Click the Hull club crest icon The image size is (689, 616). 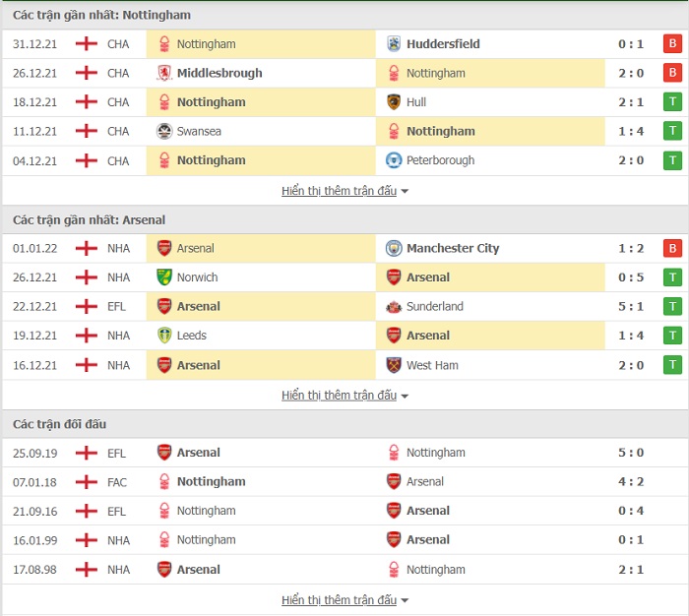[394, 102]
